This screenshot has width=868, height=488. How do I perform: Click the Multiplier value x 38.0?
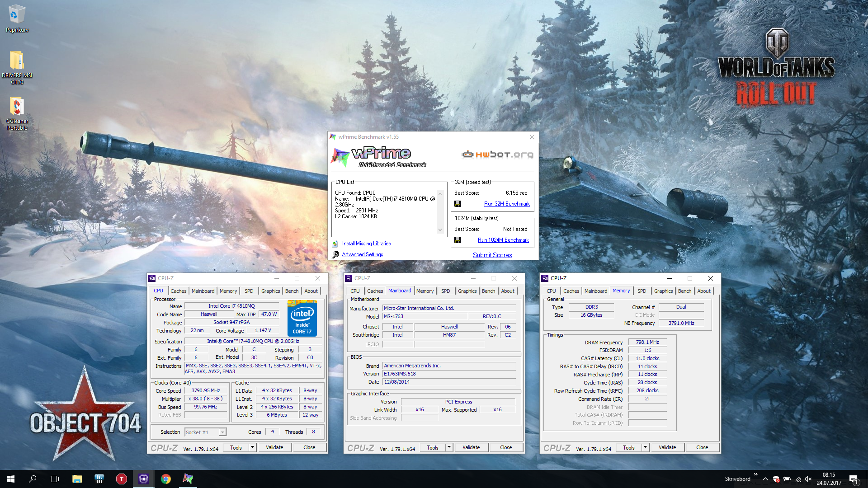pos(206,399)
